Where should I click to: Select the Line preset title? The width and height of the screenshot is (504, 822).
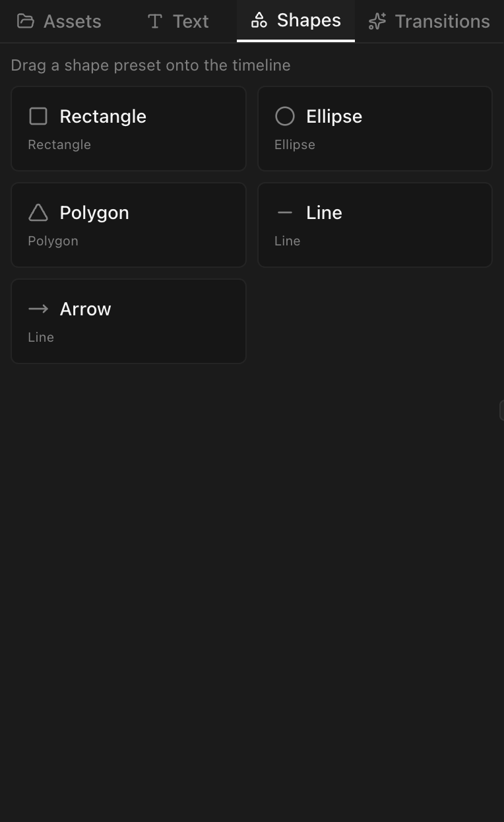click(x=324, y=212)
